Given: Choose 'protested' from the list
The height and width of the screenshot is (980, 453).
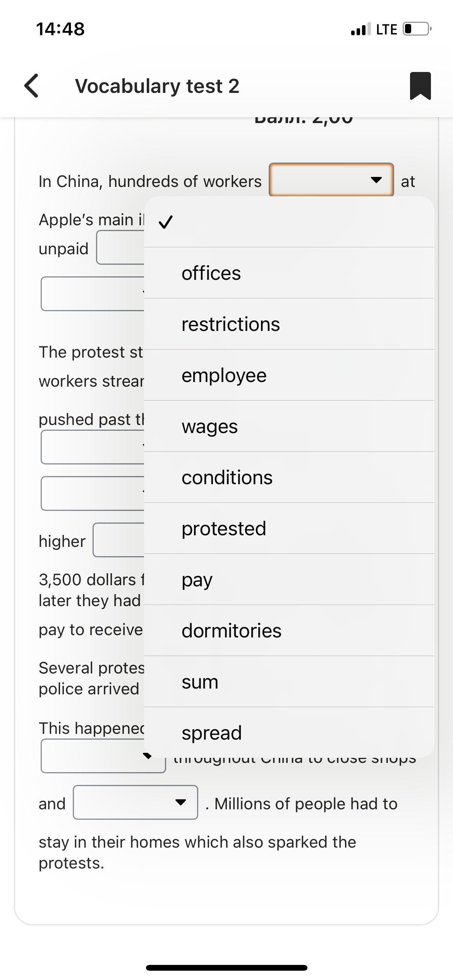Looking at the screenshot, I should click(x=289, y=528).
